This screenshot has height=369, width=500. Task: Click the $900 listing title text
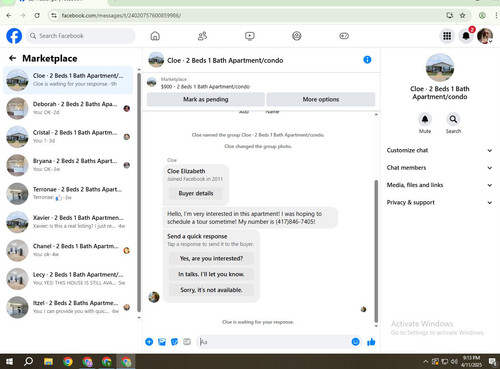[205, 87]
